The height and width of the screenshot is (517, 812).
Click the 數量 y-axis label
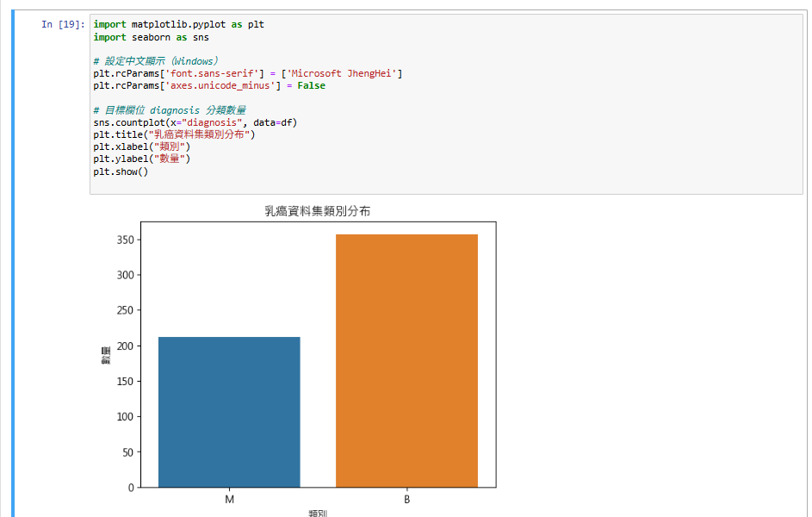[106, 355]
